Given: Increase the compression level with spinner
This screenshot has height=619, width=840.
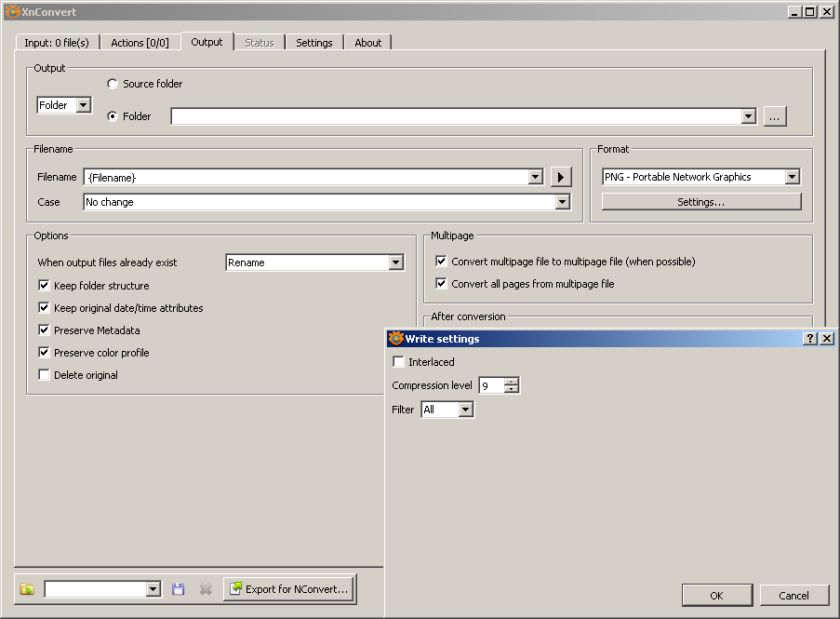Looking at the screenshot, I should [512, 382].
